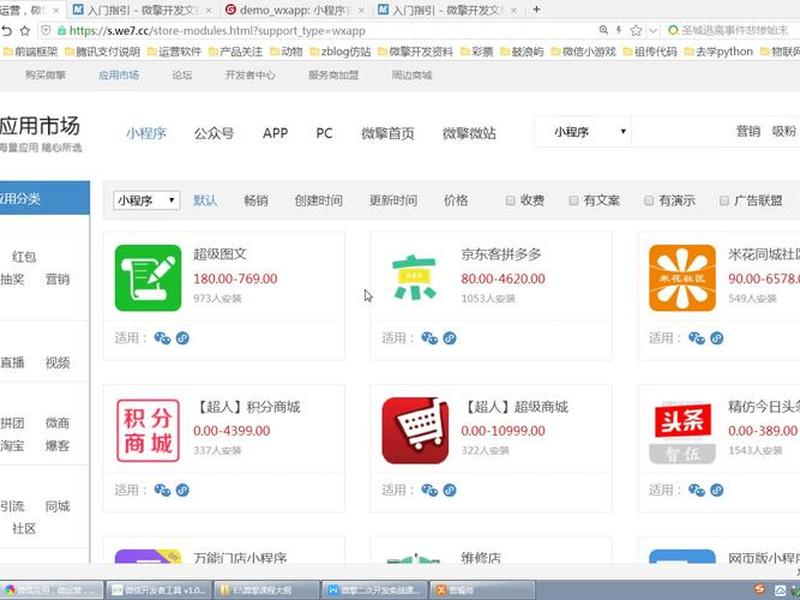Bookmark page with the address bar star

tap(636, 31)
